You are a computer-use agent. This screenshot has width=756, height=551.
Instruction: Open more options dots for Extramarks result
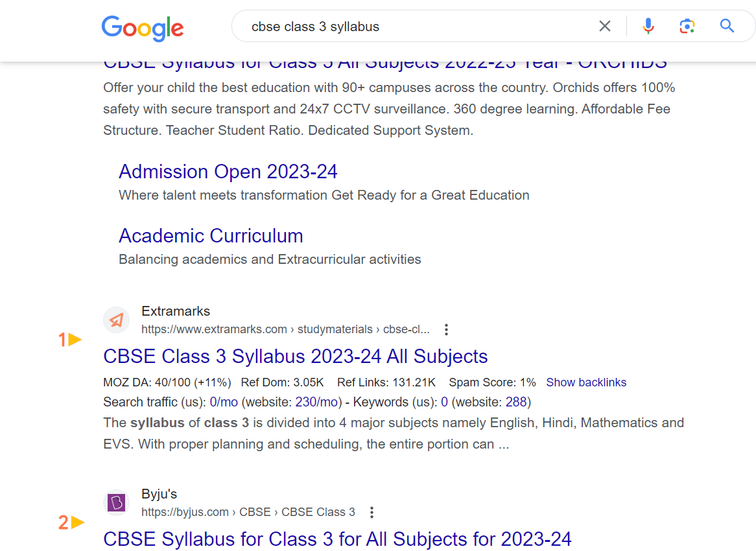click(447, 330)
